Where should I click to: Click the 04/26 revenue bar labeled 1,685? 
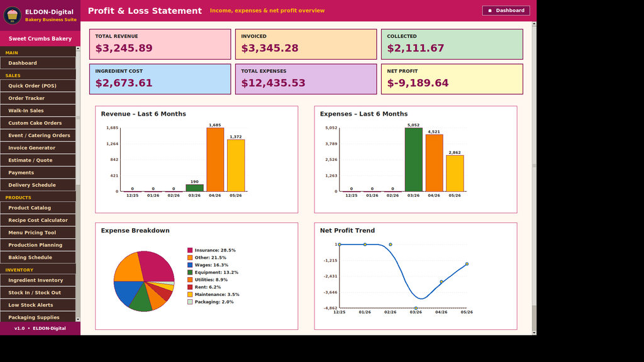(x=215, y=160)
